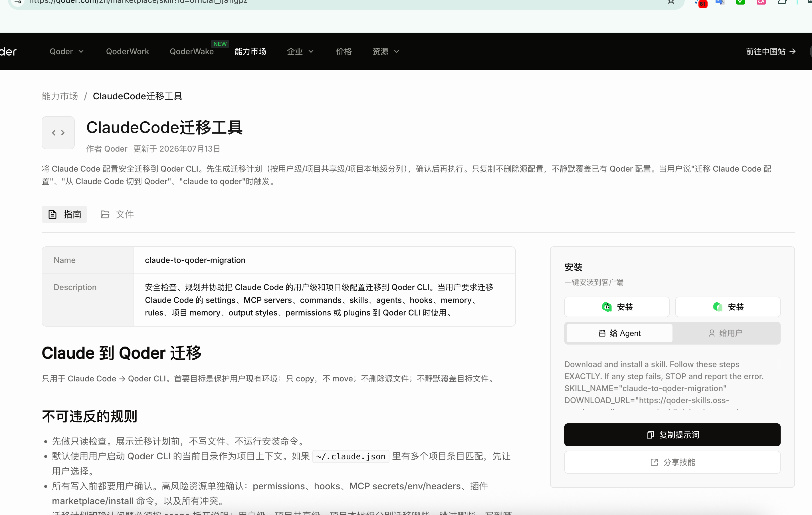Open the extension with red 61 badge
Image resolution: width=812 pixels, height=515 pixels.
[701, 3]
